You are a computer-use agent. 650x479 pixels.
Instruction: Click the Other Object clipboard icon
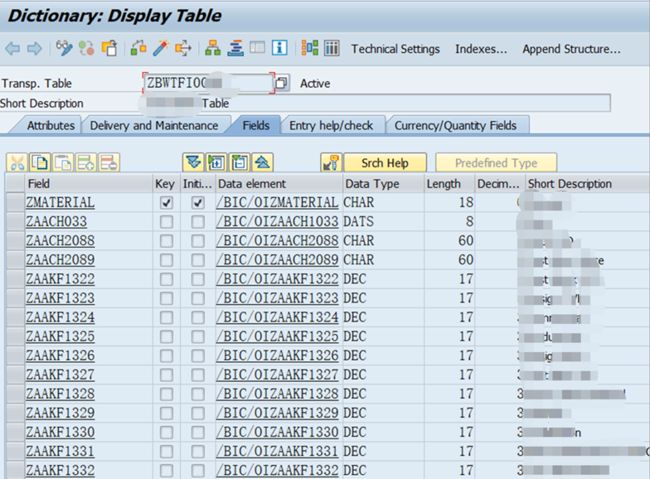(x=109, y=48)
